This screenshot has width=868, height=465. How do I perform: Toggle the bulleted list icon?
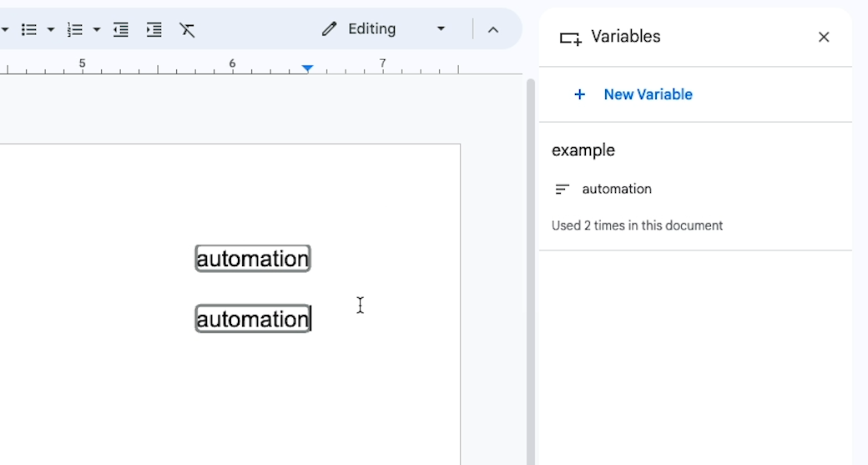click(28, 29)
